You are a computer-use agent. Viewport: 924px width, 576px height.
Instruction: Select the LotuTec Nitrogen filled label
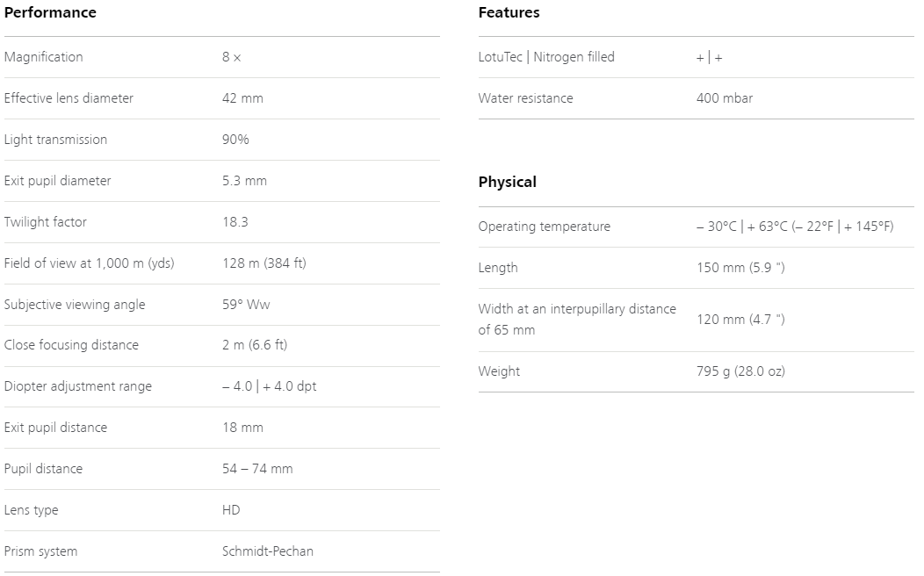pyautogui.click(x=546, y=57)
